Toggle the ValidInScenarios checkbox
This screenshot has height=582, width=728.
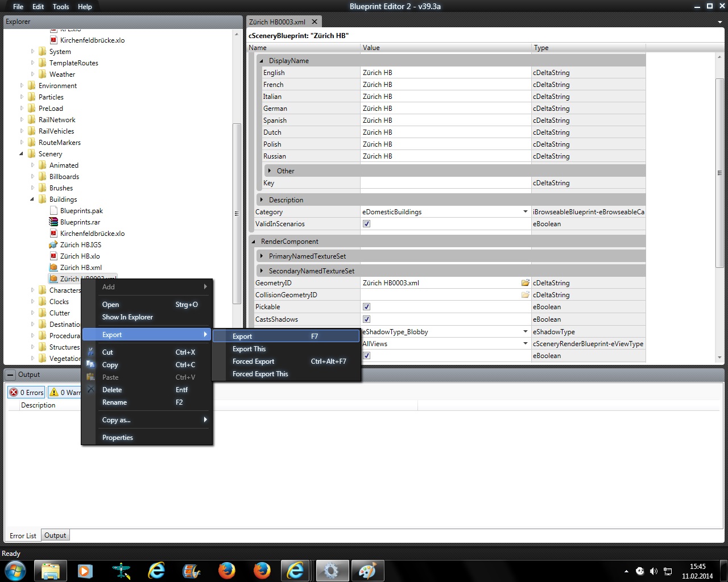pyautogui.click(x=367, y=224)
